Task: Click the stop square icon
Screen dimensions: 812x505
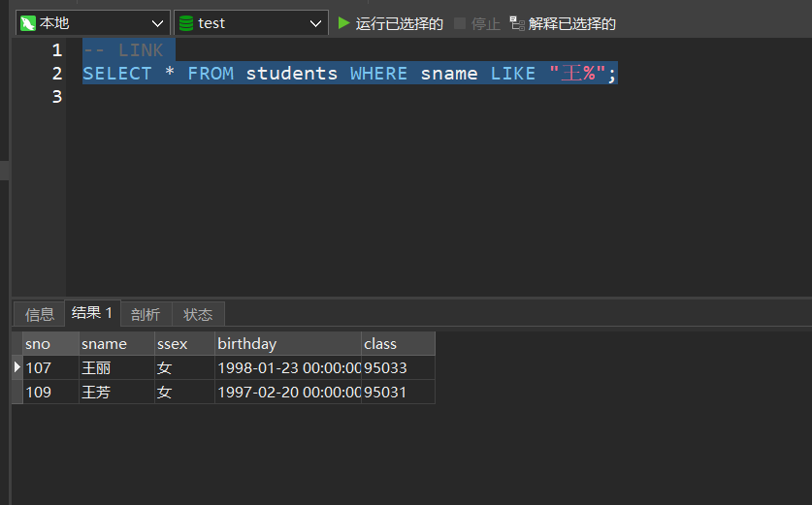Action: click(x=460, y=23)
